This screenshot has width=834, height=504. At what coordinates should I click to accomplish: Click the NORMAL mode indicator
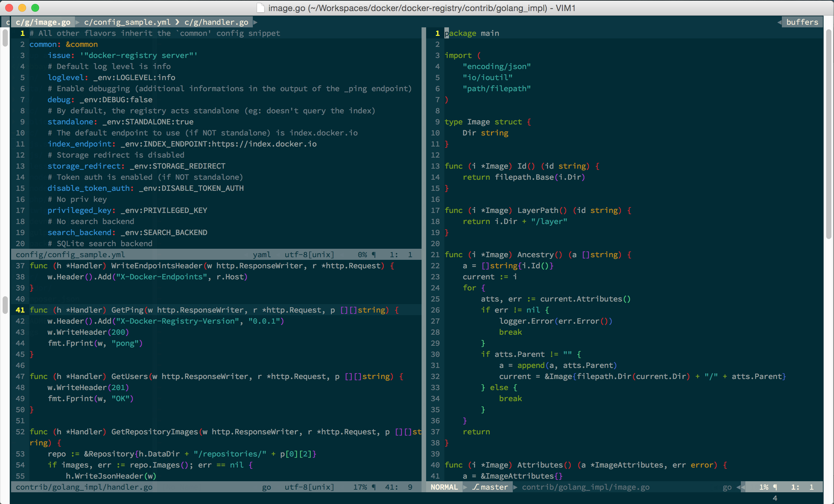(x=444, y=487)
